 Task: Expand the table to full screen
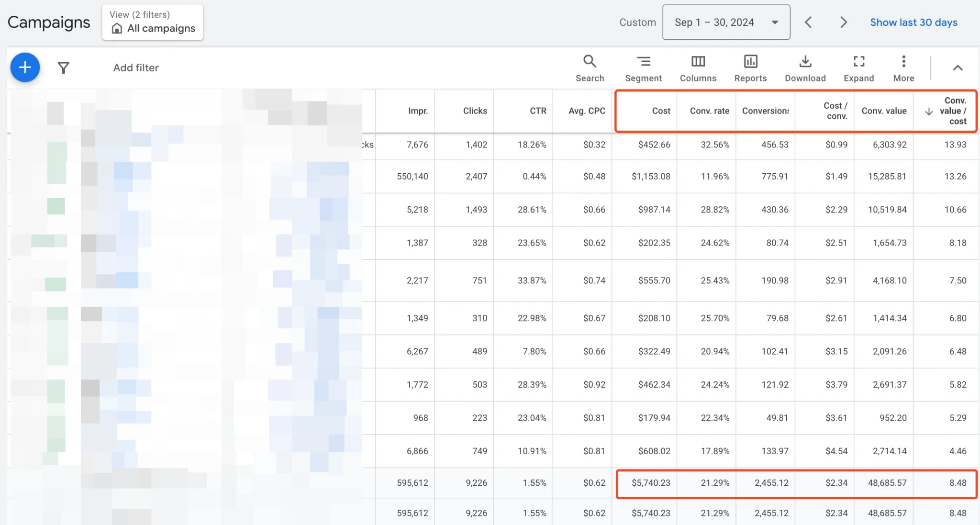tap(858, 68)
